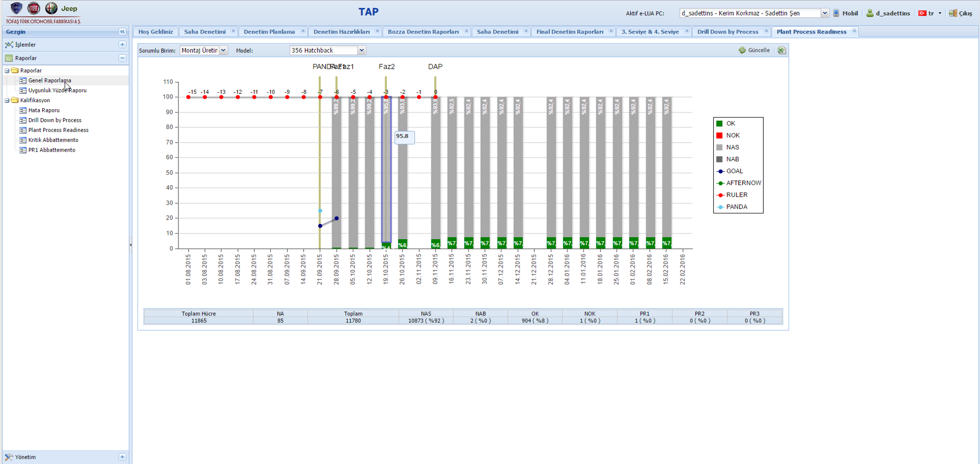Open the Sorumlu Birim dropdown

point(223,51)
